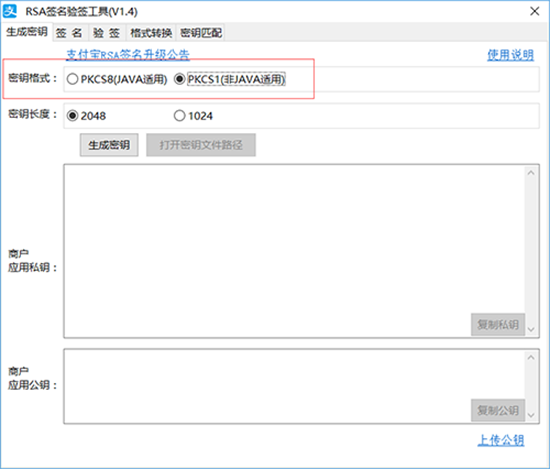The width and height of the screenshot is (550, 469).
Task: Click 打开密钥文件路径 button
Action: (x=201, y=145)
